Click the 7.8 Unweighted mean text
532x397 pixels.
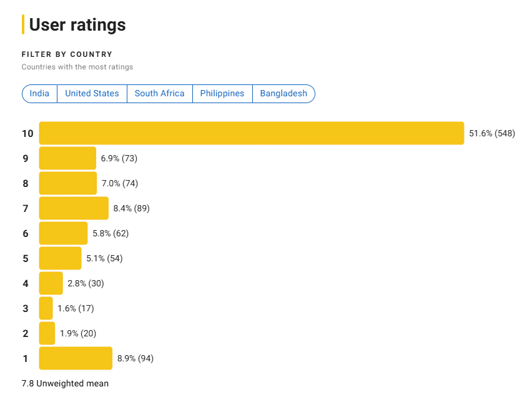tap(65, 383)
